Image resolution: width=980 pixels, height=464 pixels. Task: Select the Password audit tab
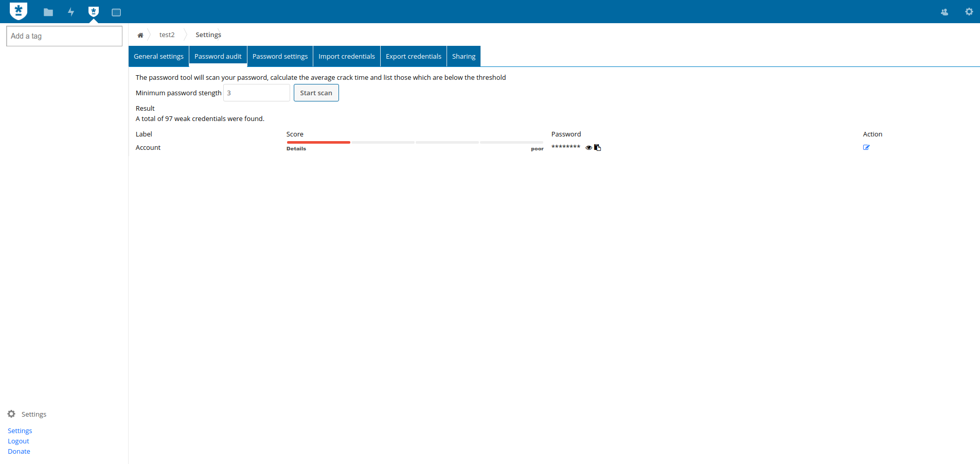click(x=218, y=56)
